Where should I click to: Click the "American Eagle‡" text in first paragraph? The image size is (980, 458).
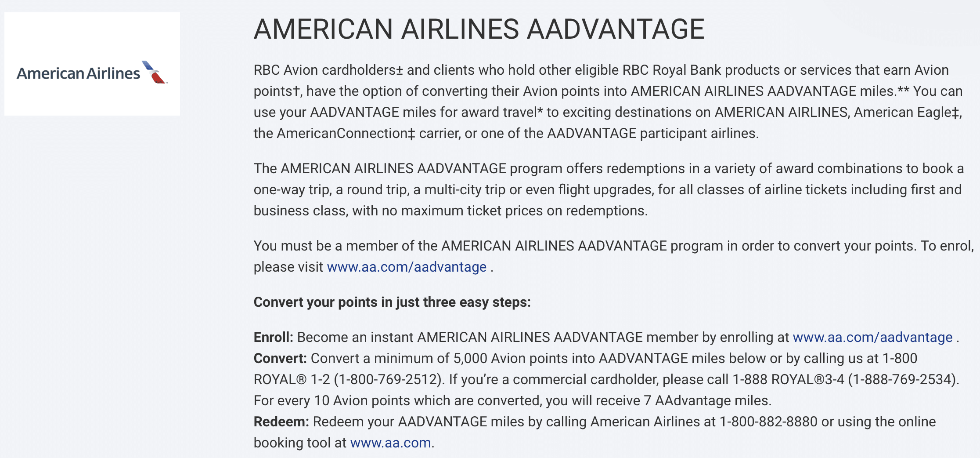[906, 113]
